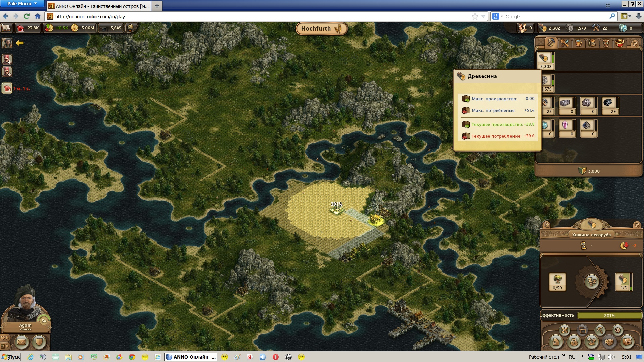The height and width of the screenshot is (362, 644).
Task: Open the money bag trade button
Action: pos(574,342)
